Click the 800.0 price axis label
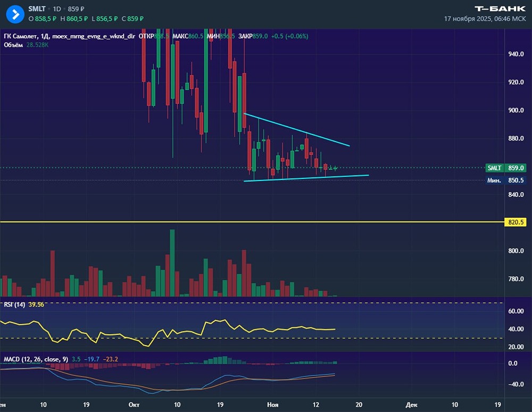The height and width of the screenshot is (412, 532). tap(516, 251)
